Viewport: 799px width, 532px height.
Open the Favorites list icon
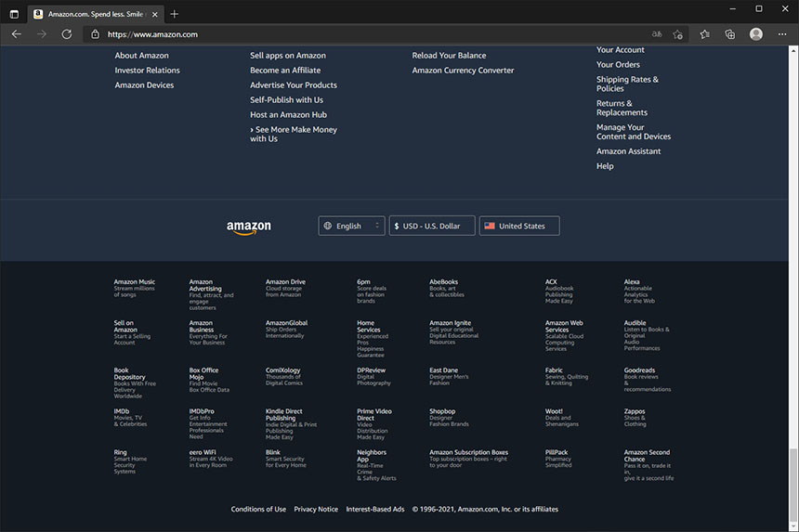(x=705, y=34)
